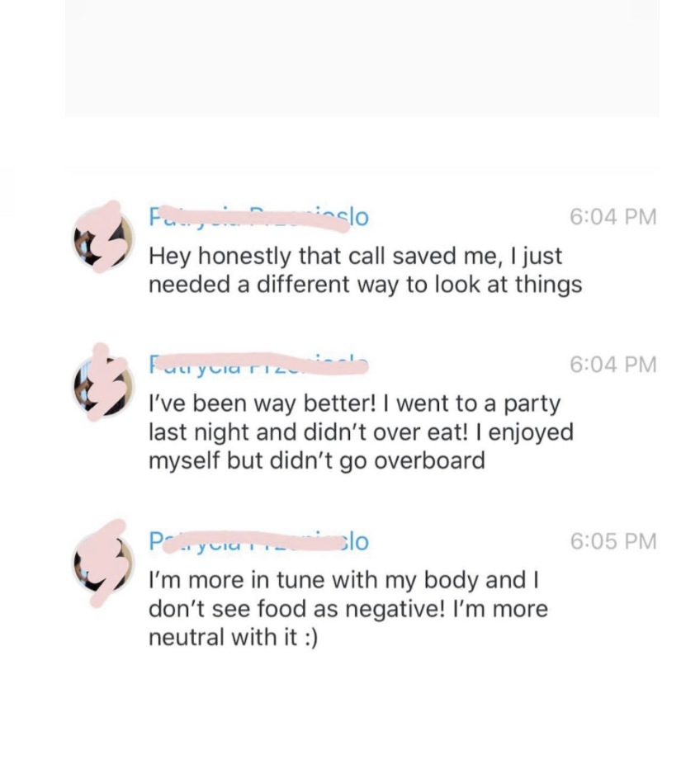Open sender name above "Hey honestly" message

(258, 217)
